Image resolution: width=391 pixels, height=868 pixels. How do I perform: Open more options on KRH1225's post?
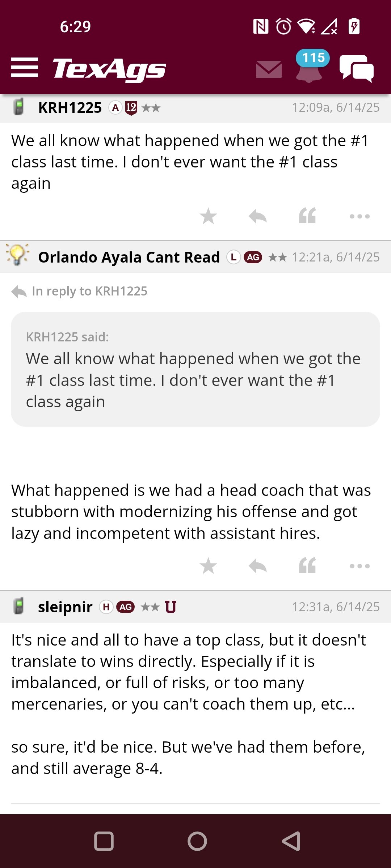click(360, 216)
